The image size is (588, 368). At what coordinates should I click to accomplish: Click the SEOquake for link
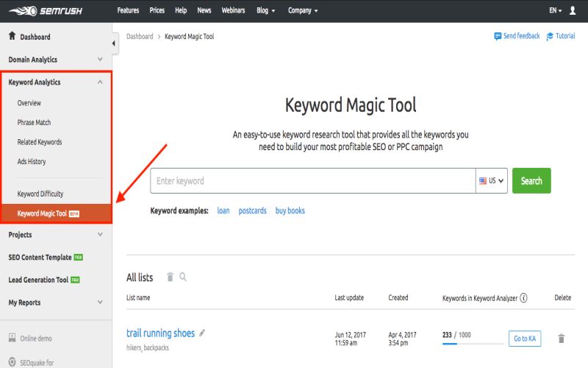[37, 363]
